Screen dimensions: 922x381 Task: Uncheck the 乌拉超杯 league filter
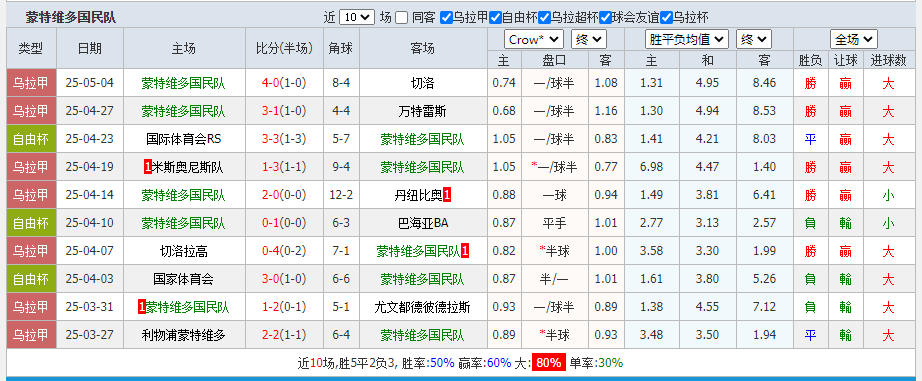[x=544, y=18]
